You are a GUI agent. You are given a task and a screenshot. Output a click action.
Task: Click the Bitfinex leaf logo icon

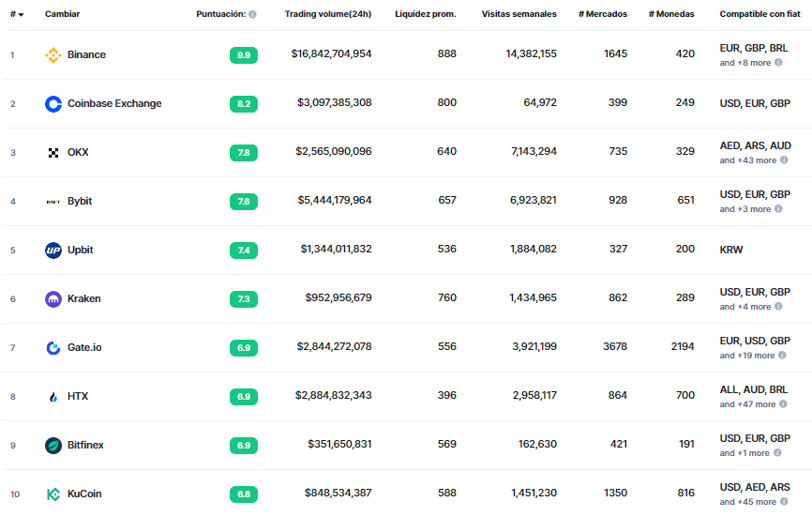53,446
